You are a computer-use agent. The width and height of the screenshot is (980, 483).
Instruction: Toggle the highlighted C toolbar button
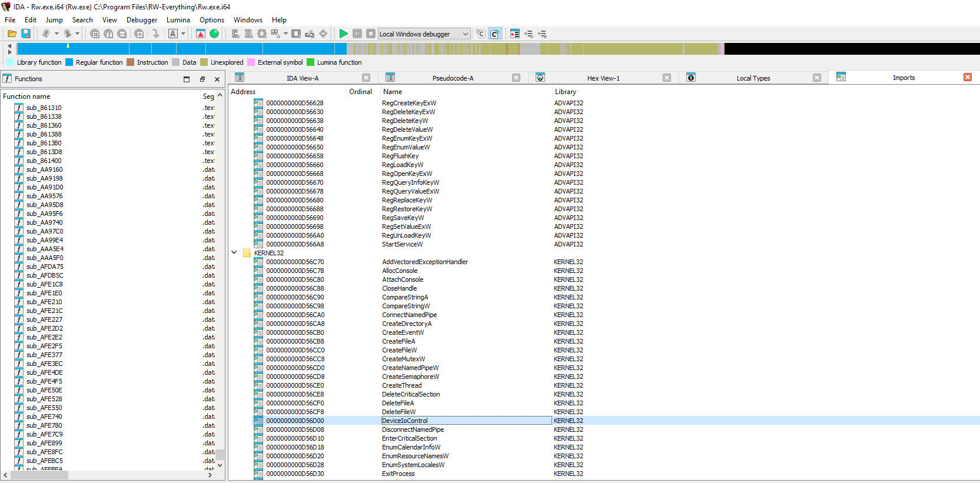(494, 34)
